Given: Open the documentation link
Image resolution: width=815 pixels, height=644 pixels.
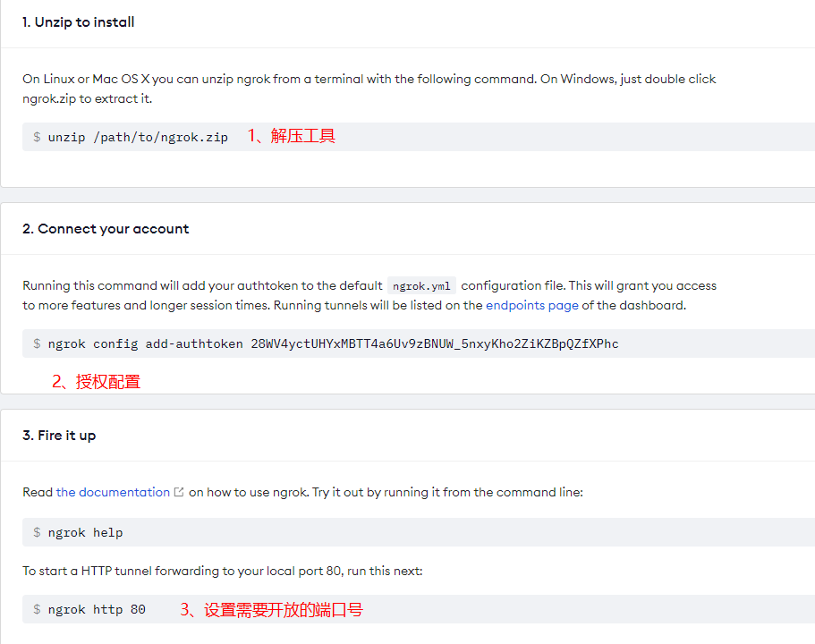Looking at the screenshot, I should 113,492.
